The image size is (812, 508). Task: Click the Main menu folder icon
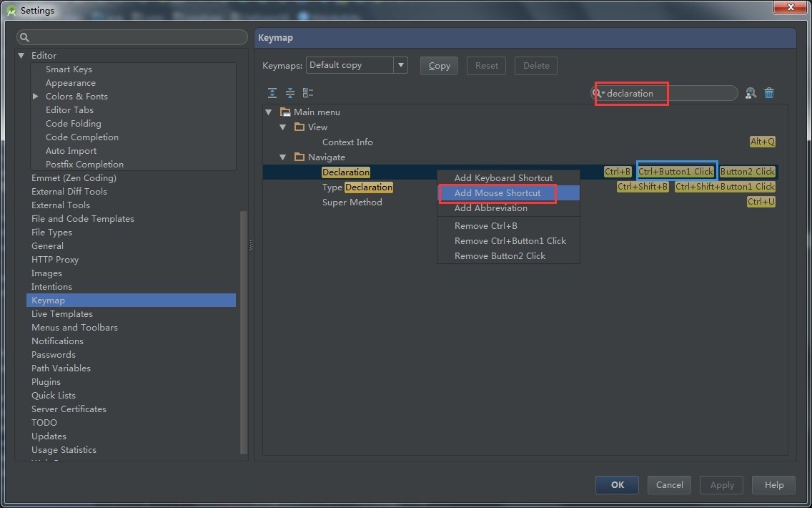click(x=285, y=112)
